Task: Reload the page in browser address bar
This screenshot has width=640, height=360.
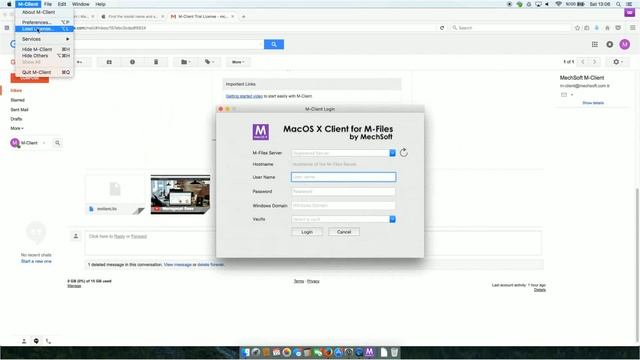Action: click(x=442, y=28)
